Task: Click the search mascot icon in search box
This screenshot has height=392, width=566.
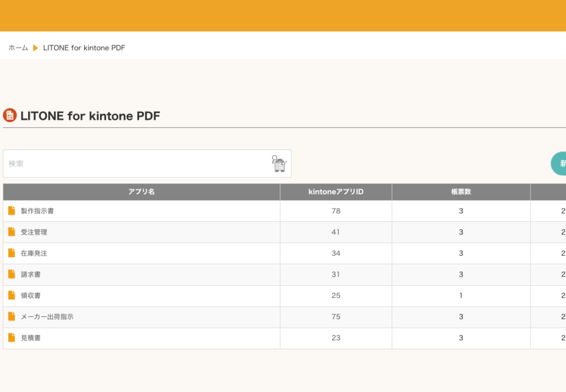Action: click(x=279, y=164)
